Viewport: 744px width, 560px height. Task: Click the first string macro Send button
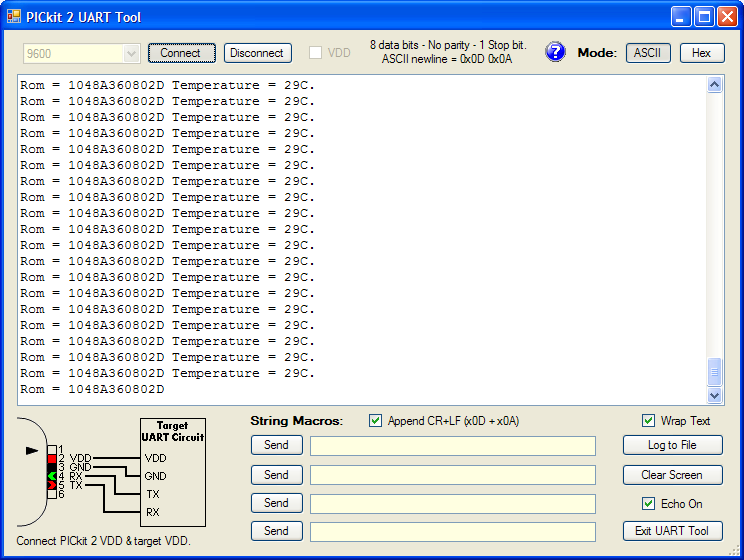(277, 445)
